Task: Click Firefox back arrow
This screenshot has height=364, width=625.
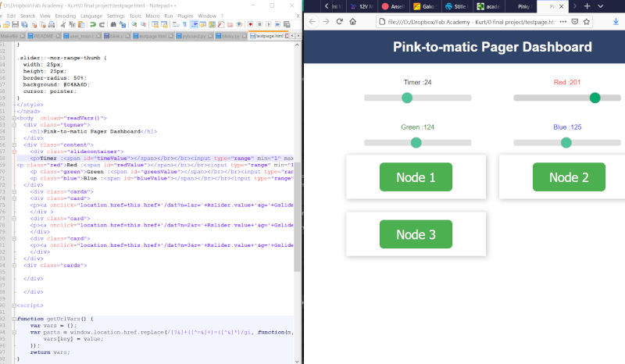Action: pyautogui.click(x=312, y=22)
